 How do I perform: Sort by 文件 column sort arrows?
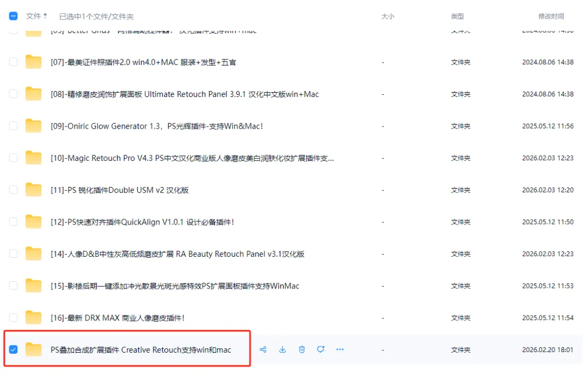45,16
